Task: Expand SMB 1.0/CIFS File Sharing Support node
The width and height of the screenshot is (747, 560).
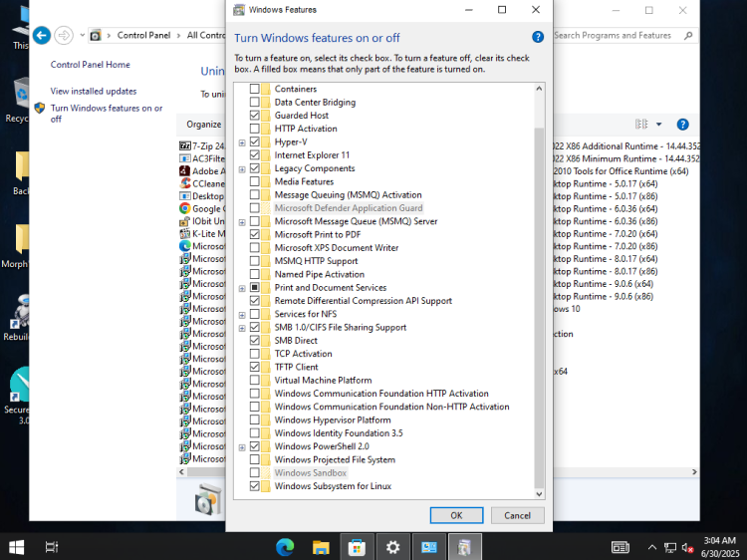Action: pos(242,328)
